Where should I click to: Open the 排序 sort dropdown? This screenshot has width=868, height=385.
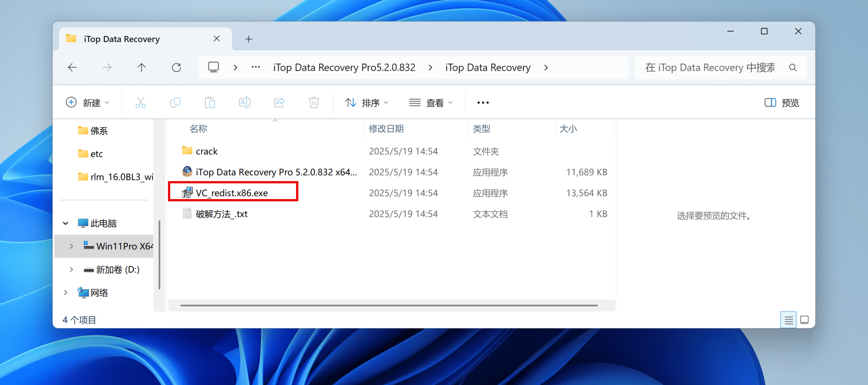(366, 103)
